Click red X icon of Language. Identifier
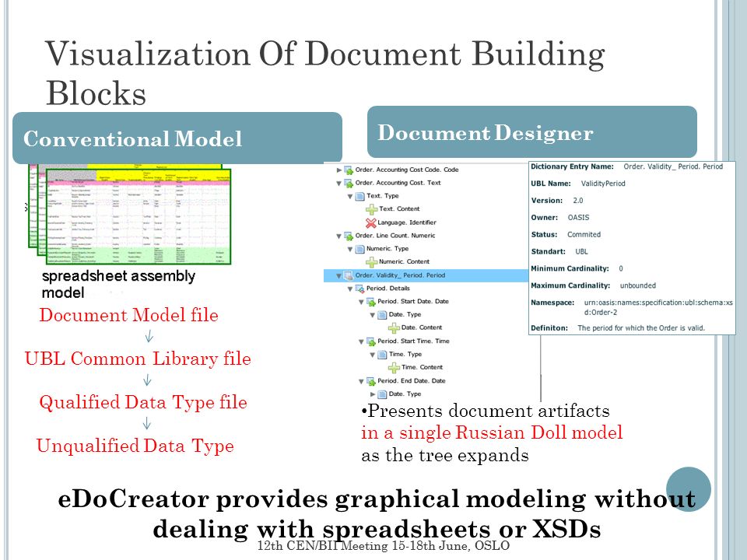This screenshot has width=747, height=560. tap(371, 223)
